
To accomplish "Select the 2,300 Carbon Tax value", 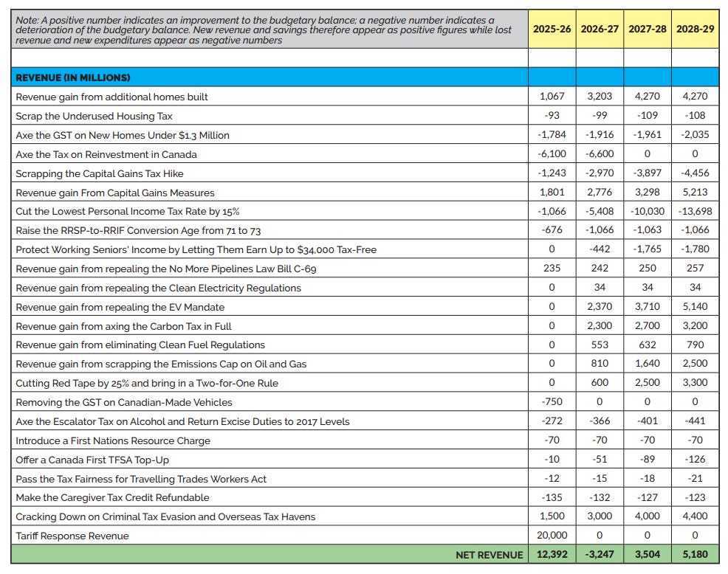I will click(600, 326).
